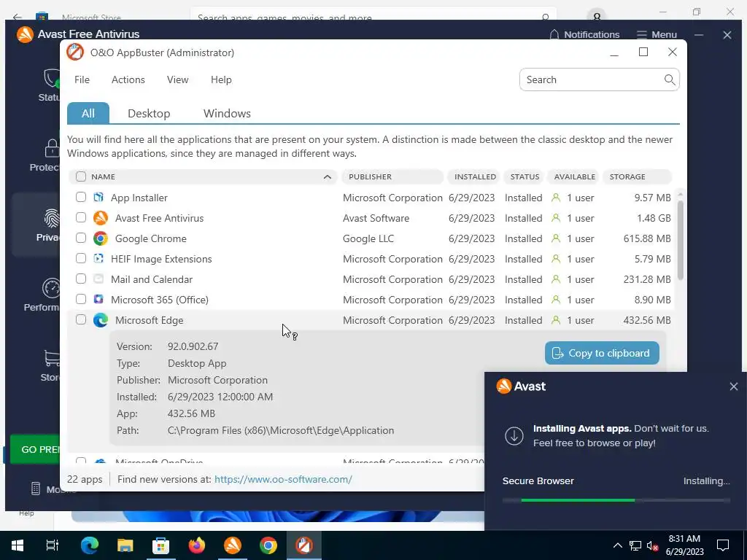Open the Actions menu
The height and width of the screenshot is (560, 747).
click(x=128, y=79)
